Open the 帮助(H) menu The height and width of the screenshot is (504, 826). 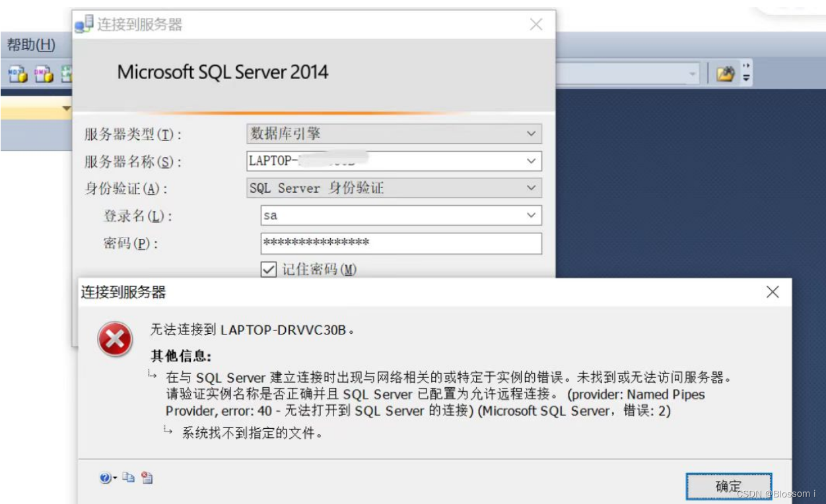[x=31, y=45]
